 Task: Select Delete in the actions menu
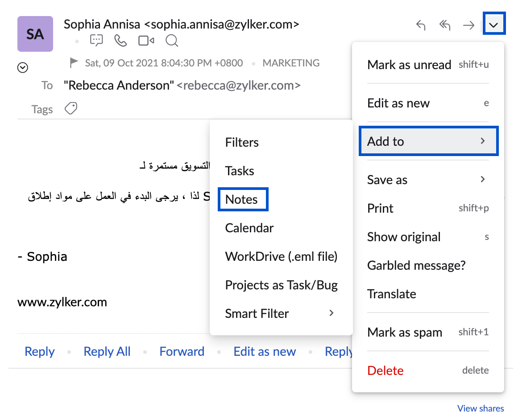coord(385,371)
